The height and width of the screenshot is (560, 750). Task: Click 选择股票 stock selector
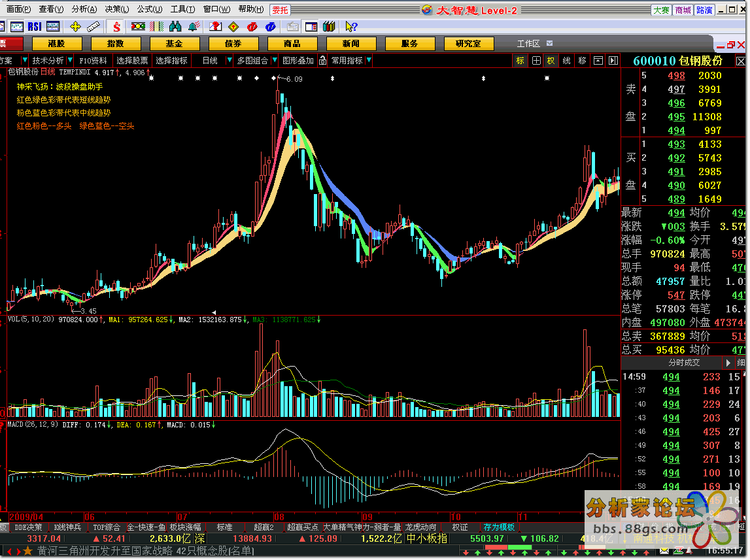[x=133, y=61]
